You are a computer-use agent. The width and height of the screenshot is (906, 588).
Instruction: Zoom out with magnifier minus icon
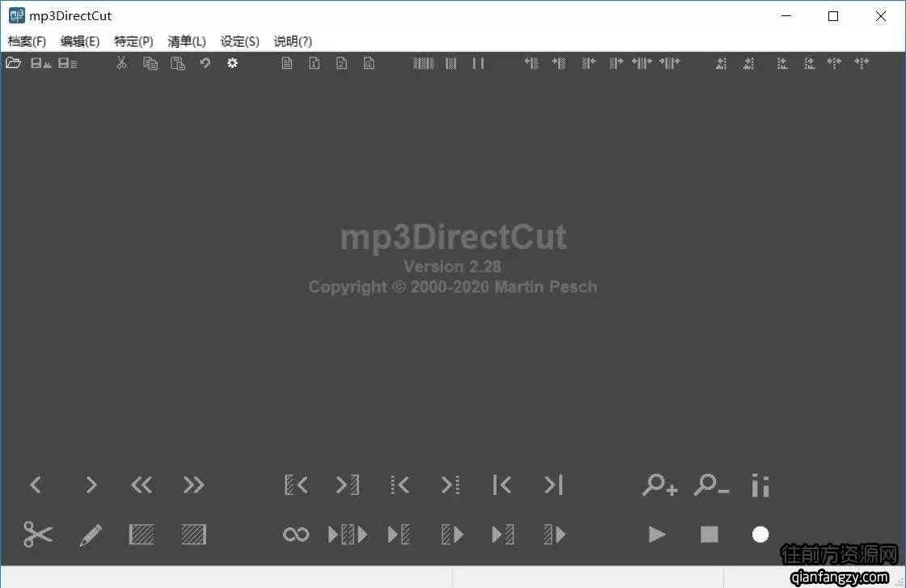(x=711, y=484)
